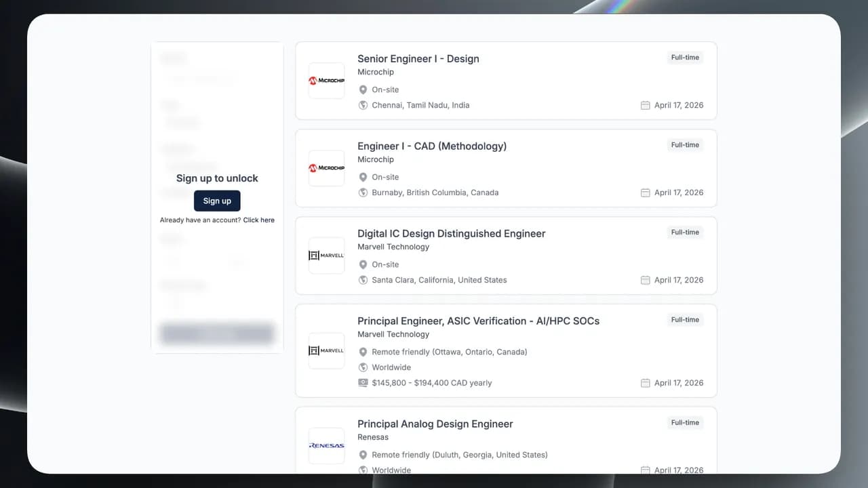Viewport: 868px width, 488px height.
Task: Open Principal Engineer, ASIC Verification job
Action: [479, 321]
